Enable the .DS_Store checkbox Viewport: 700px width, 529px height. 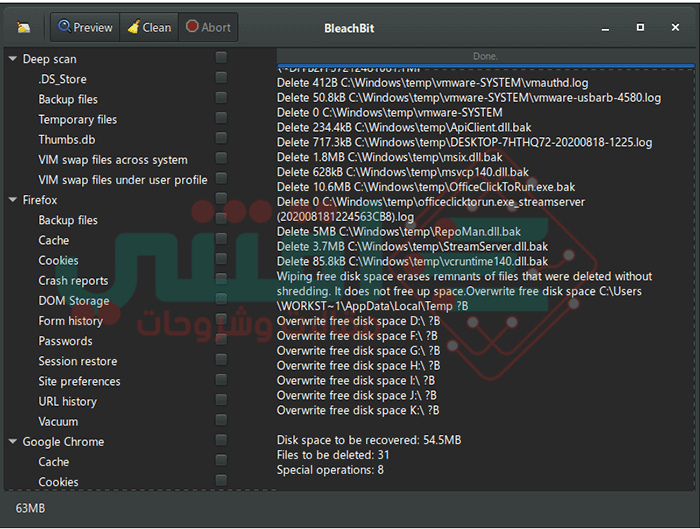[x=221, y=77]
